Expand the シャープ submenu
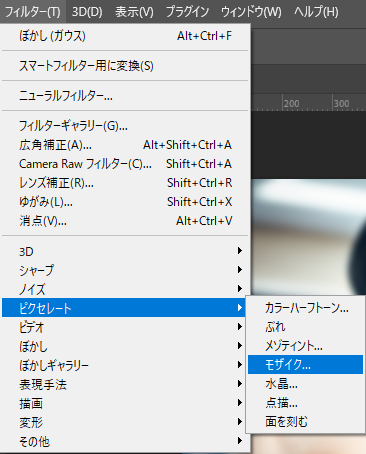366x454 pixels. pos(125,270)
